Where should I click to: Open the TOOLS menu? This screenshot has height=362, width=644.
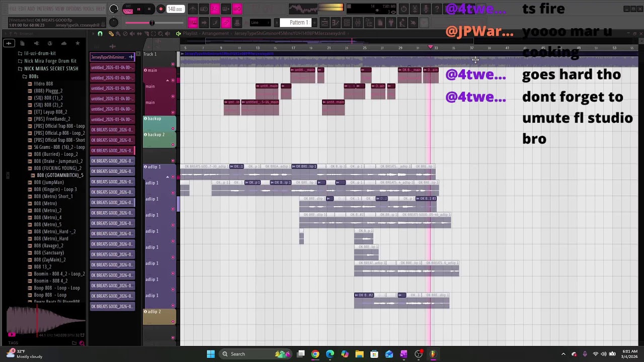89,9
